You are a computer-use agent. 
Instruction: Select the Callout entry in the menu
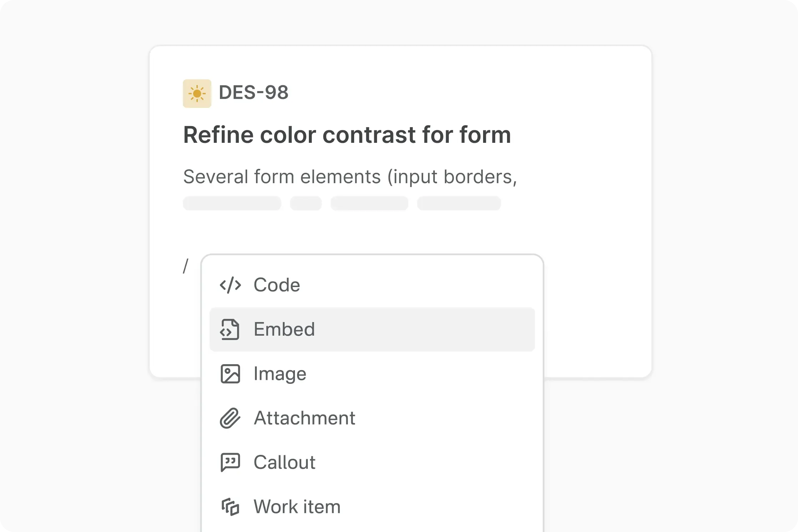coord(284,463)
